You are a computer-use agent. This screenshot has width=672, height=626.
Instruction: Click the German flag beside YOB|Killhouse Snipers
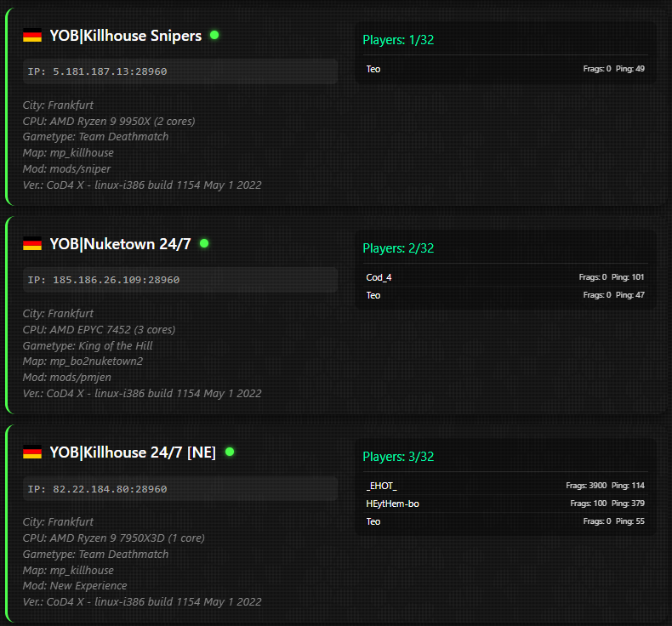click(32, 36)
